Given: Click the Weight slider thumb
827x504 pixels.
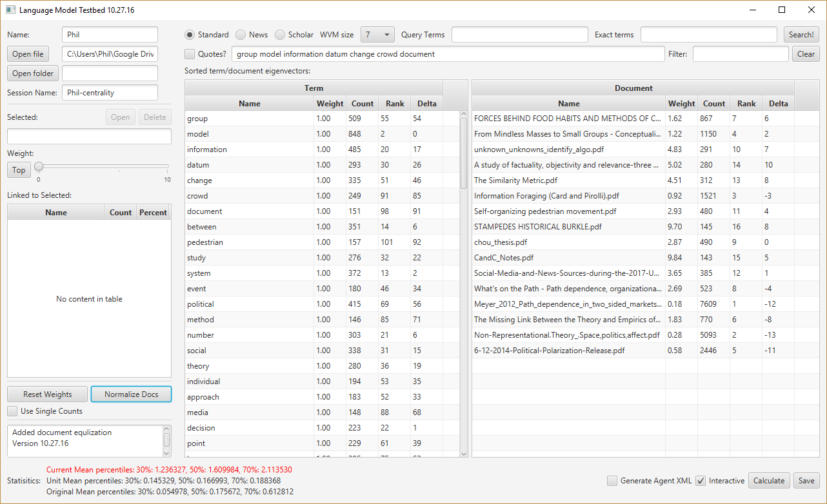Looking at the screenshot, I should 39,167.
